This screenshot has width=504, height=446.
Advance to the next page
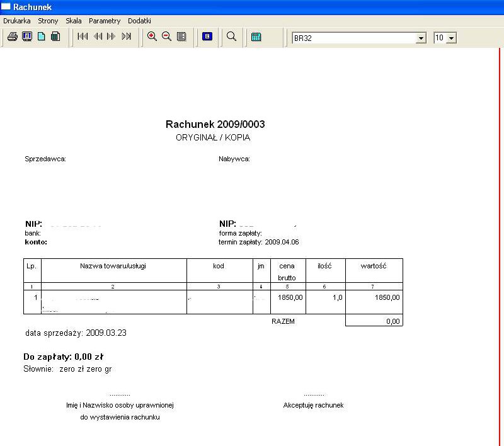point(112,37)
